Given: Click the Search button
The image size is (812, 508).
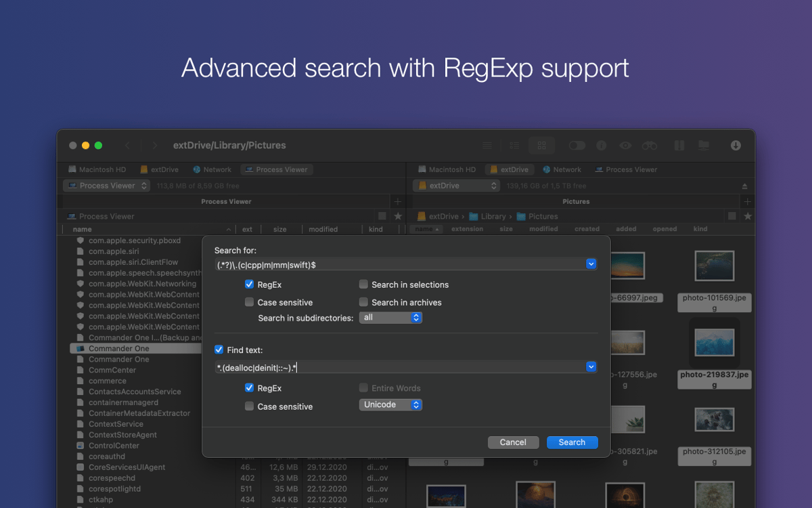Looking at the screenshot, I should (572, 442).
